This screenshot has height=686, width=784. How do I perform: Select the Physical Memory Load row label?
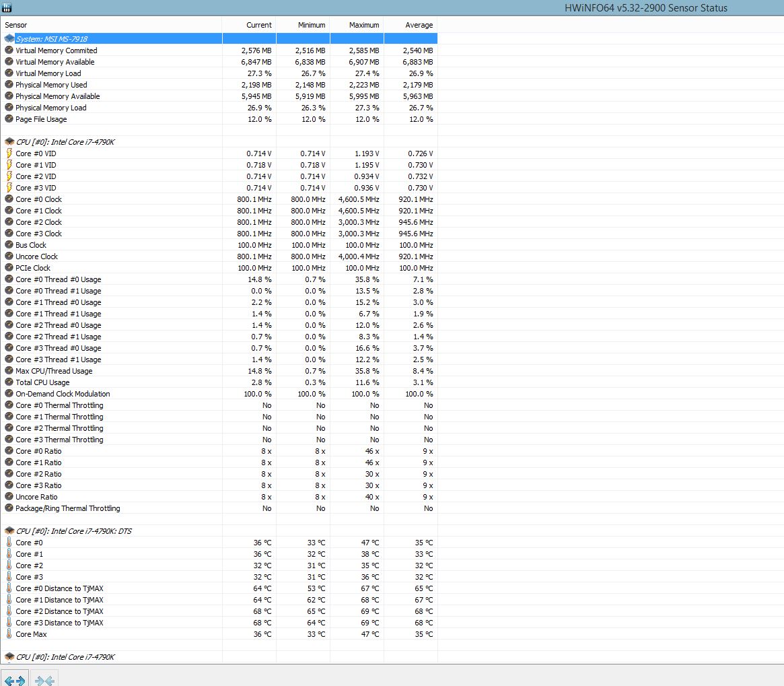click(51, 108)
